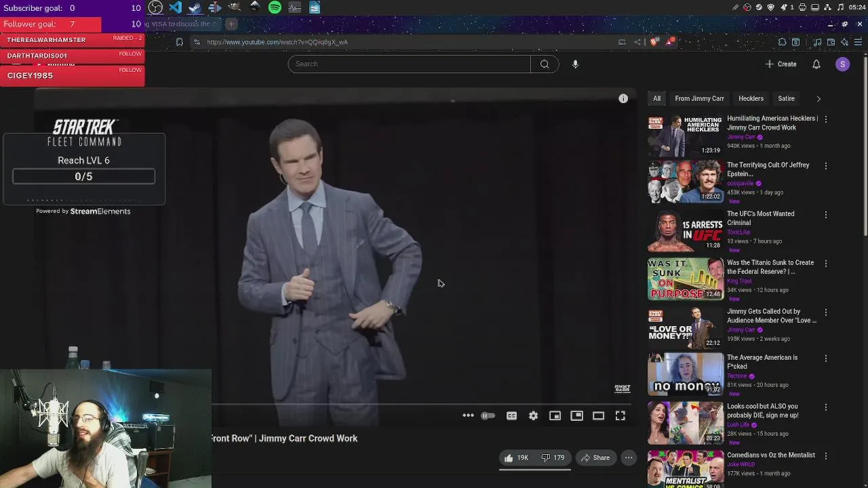Image resolution: width=868 pixels, height=488 pixels.
Task: Like the video with 19K likes
Action: point(515,457)
